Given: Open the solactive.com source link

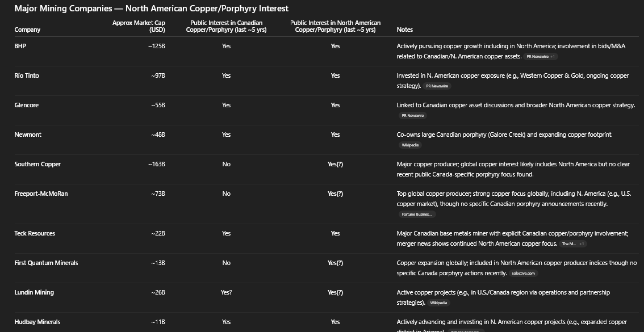Looking at the screenshot, I should (523, 274).
